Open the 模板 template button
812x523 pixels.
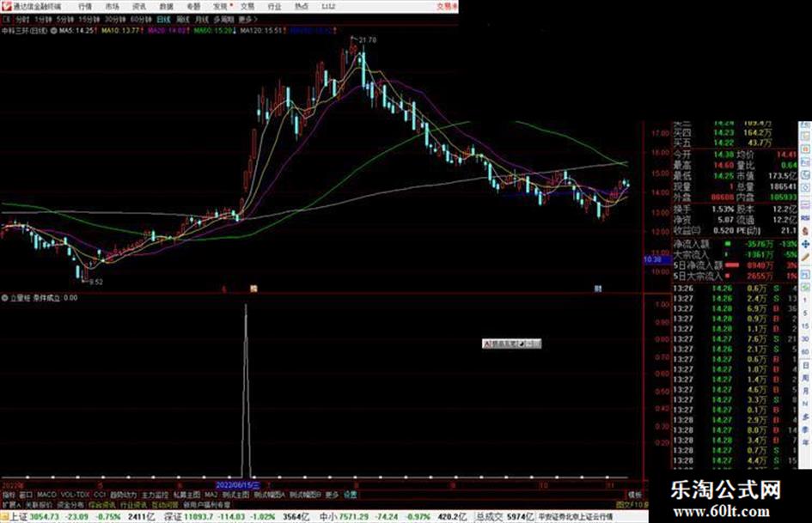(635, 495)
